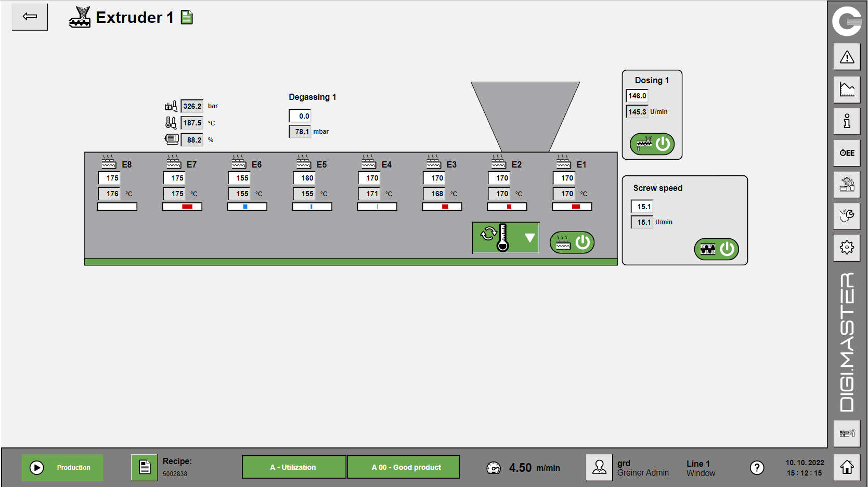Open the OEE page in sidebar
The image size is (868, 487).
click(847, 153)
